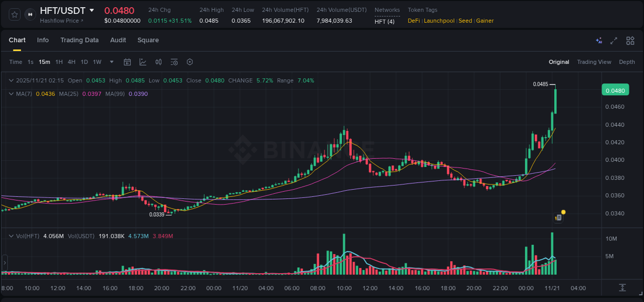Image resolution: width=644 pixels, height=302 pixels.
Task: Add HFT/USDT to favorites with star
Action: 15,14
